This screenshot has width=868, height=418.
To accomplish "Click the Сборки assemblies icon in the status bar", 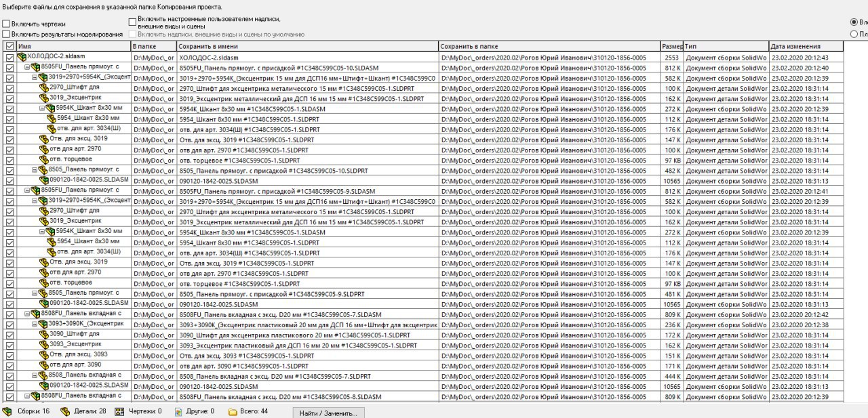I will point(8,411).
